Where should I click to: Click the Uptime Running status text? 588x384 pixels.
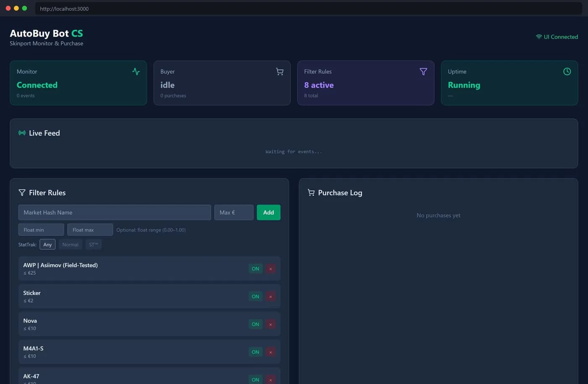pyautogui.click(x=464, y=85)
